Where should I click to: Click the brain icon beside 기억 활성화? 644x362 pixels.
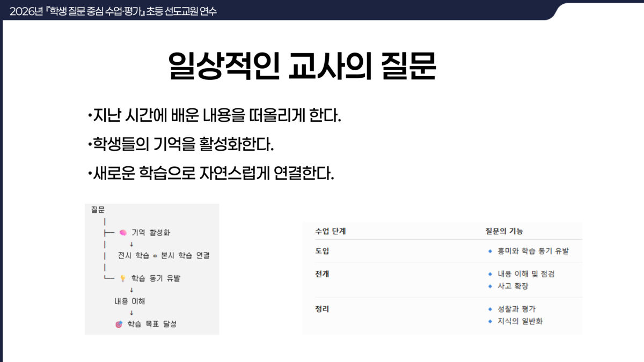[123, 233]
